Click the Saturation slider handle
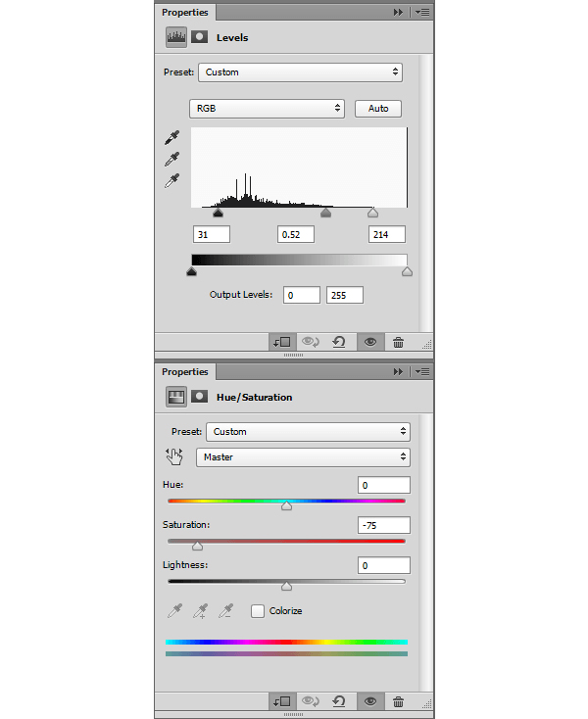The height and width of the screenshot is (719, 588). click(197, 546)
